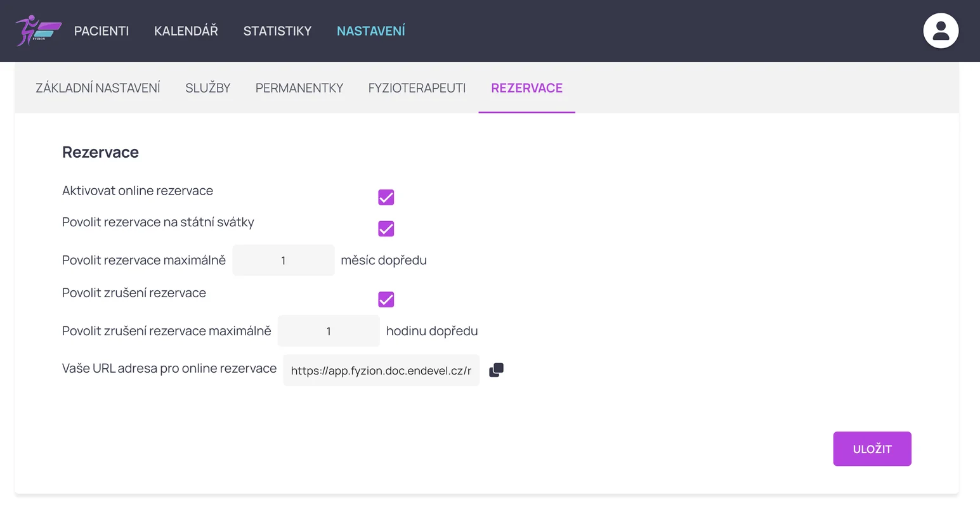The height and width of the screenshot is (507, 980).
Task: Click the reservation URL address field
Action: pos(381,371)
